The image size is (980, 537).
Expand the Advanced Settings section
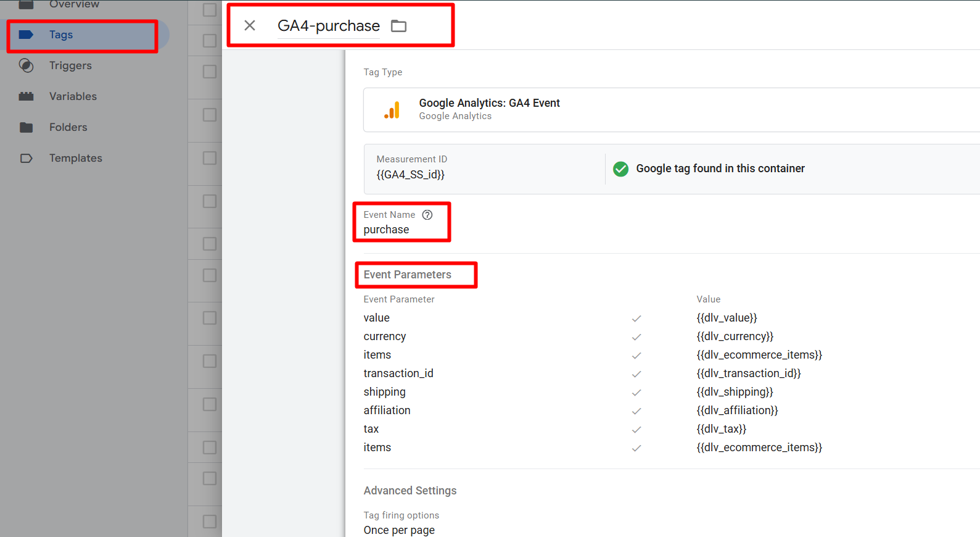pyautogui.click(x=410, y=491)
